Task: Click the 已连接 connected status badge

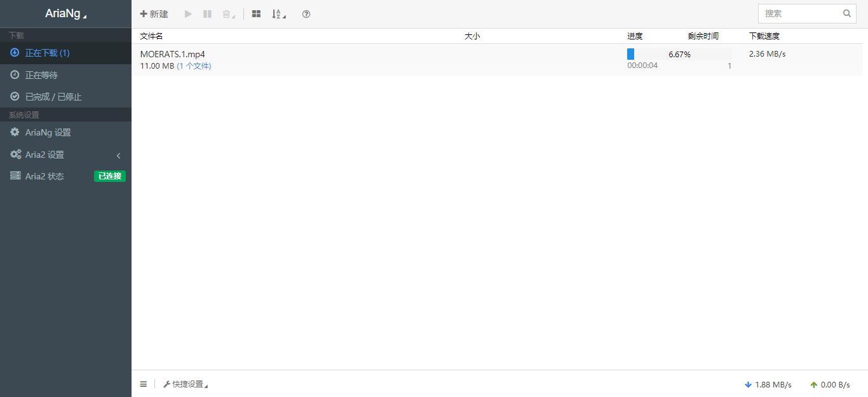Action: (110, 176)
